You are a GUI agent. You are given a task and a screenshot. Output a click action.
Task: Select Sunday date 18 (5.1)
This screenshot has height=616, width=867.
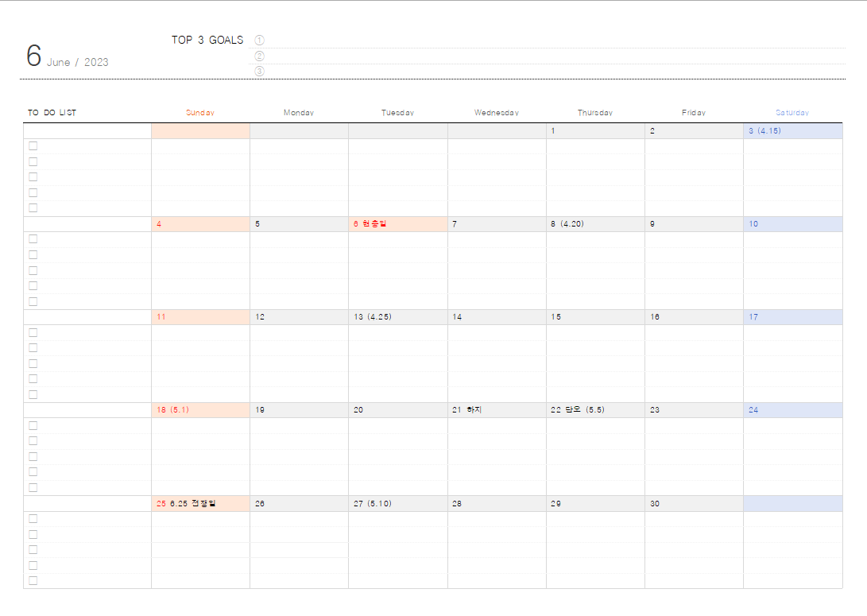[x=201, y=410]
